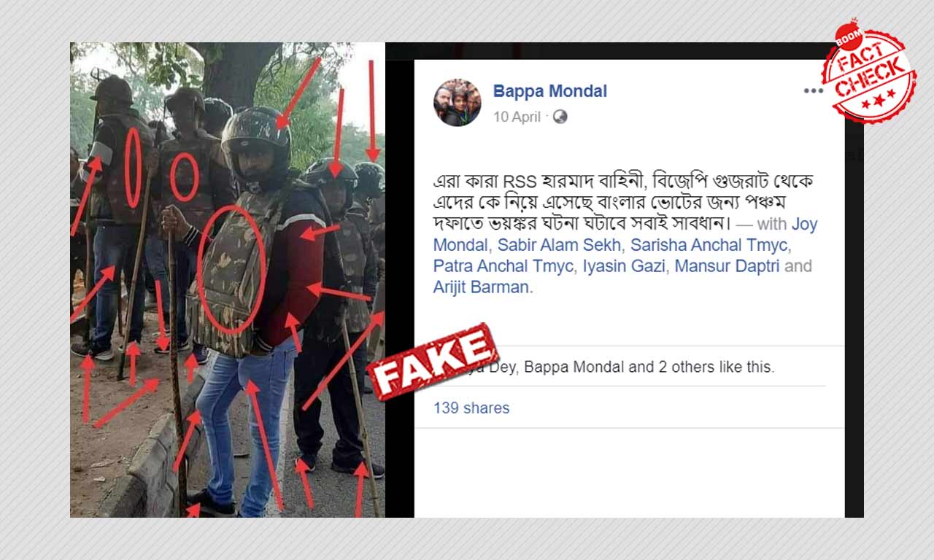Open tagged user Iyasin Gazi
Image resolution: width=934 pixels, height=560 pixels.
[624, 266]
